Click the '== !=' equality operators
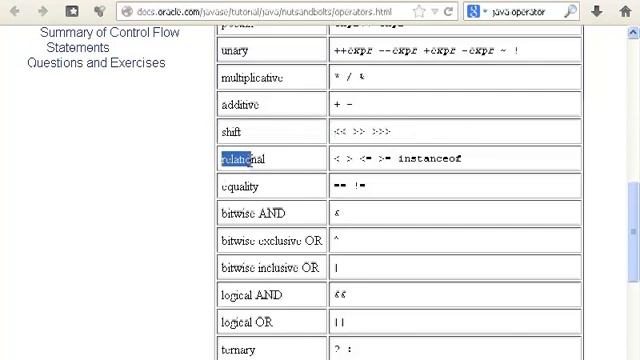The width and height of the screenshot is (640, 360). tap(350, 185)
